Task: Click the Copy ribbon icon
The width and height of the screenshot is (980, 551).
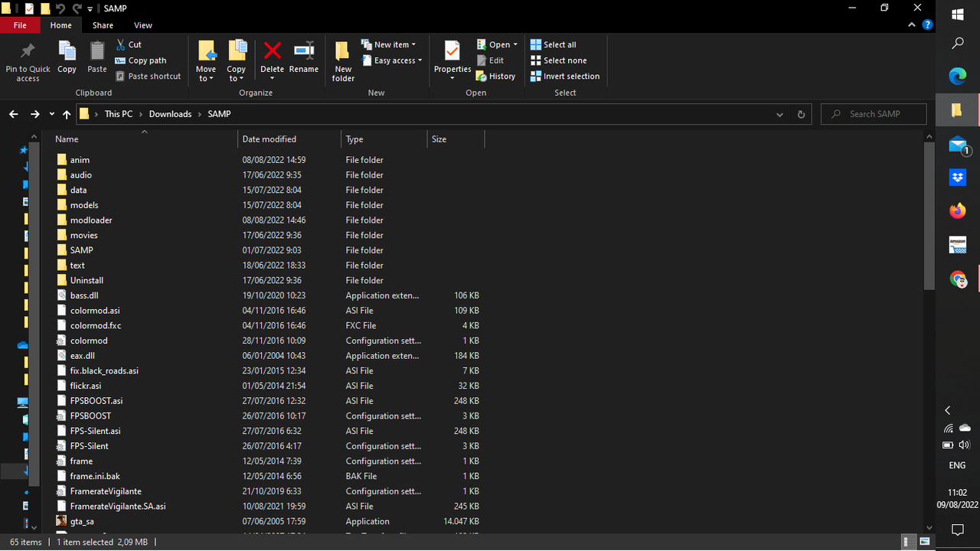Action: 67,51
